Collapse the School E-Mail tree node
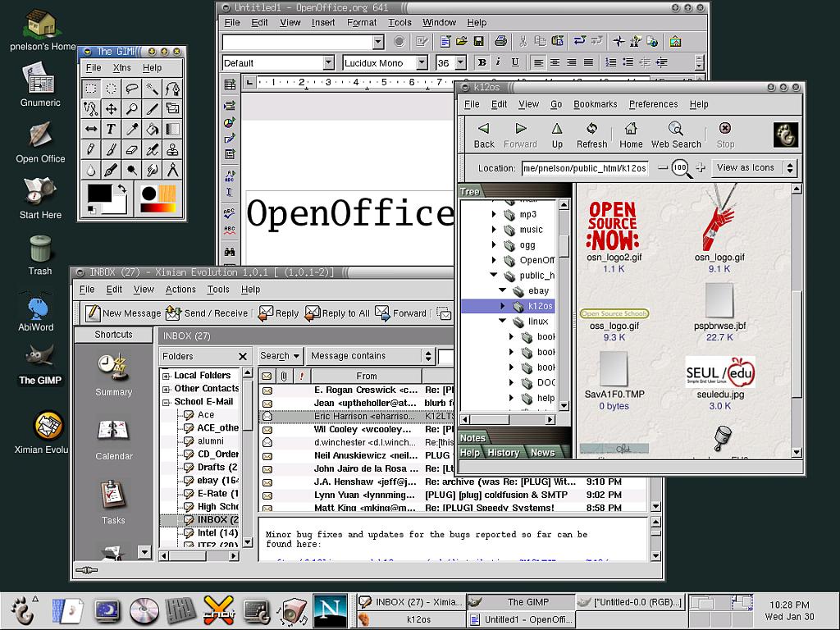This screenshot has height=630, width=840. (x=166, y=402)
